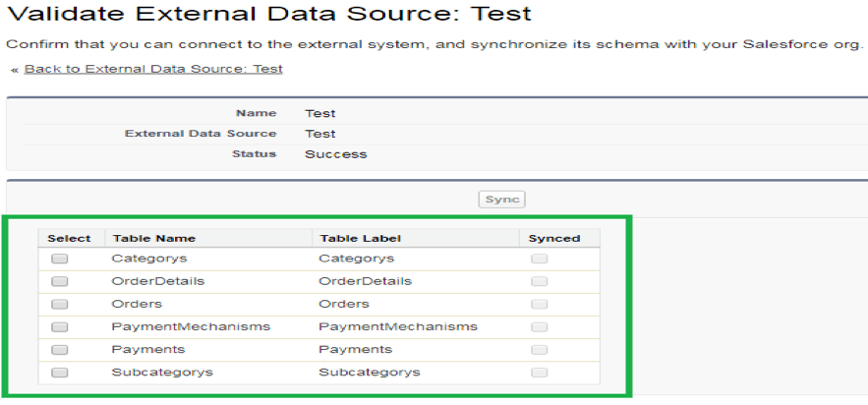Click the Synced checkbox for Subcategorys
The image size is (868, 405).
[x=539, y=373]
